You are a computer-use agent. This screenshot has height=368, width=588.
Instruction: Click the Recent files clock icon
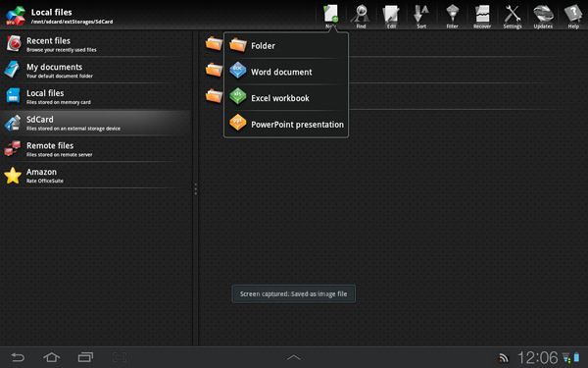14,43
